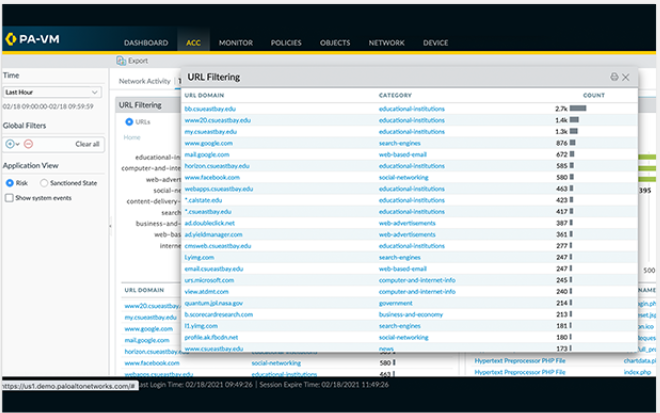The height and width of the screenshot is (413, 660).
Task: Click www.google.com in popup list
Action: [208, 143]
